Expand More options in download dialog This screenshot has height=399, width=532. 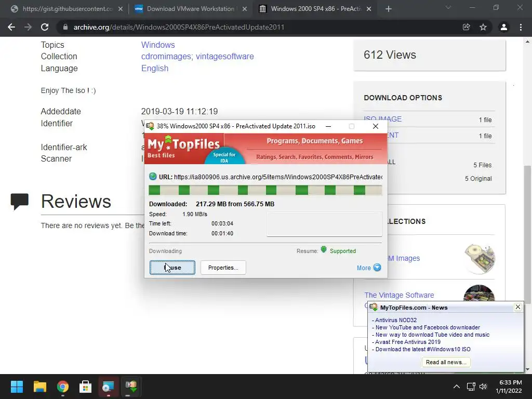[x=369, y=268]
